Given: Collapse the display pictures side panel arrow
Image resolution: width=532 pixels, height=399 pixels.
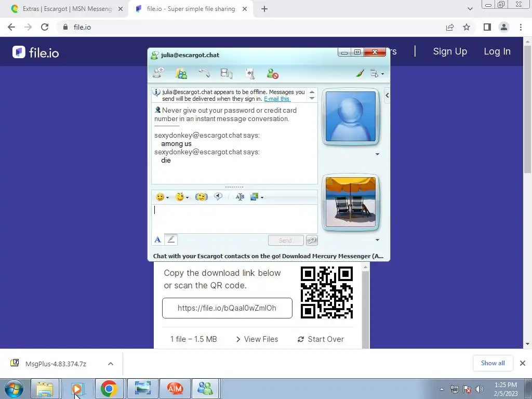Looking at the screenshot, I should 387,96.
